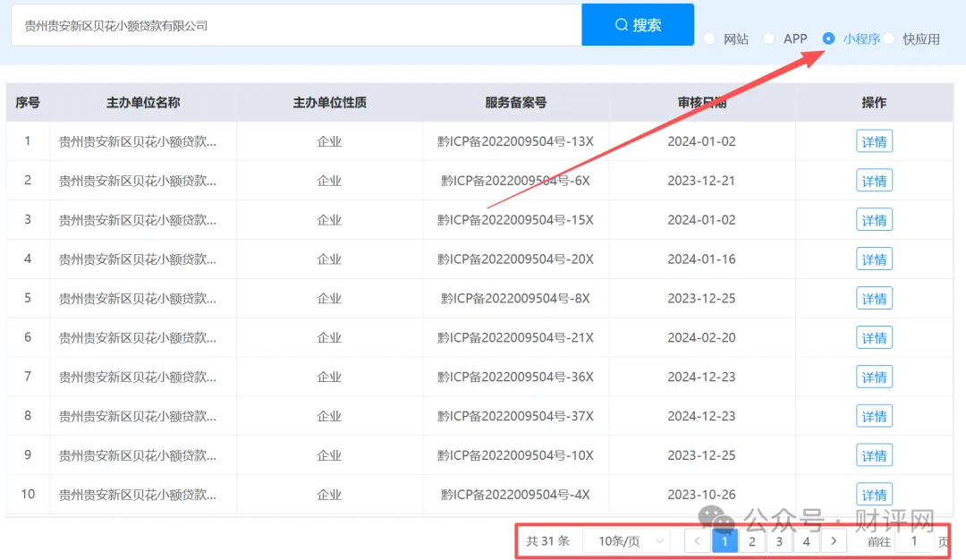
Task: Click the date 2023-12-21
Action: (x=702, y=181)
